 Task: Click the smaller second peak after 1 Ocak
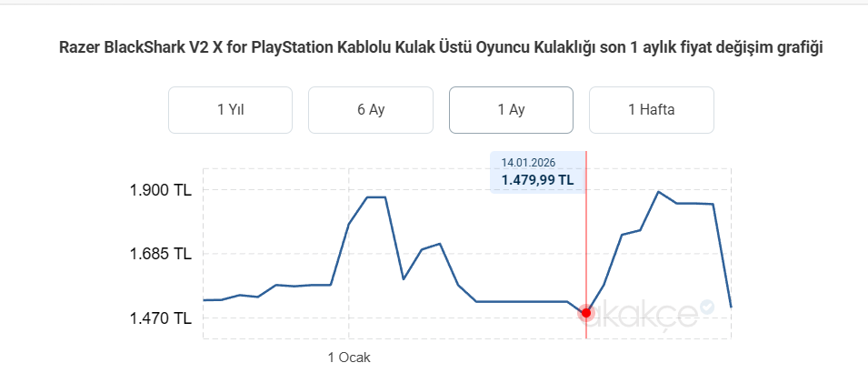click(440, 244)
